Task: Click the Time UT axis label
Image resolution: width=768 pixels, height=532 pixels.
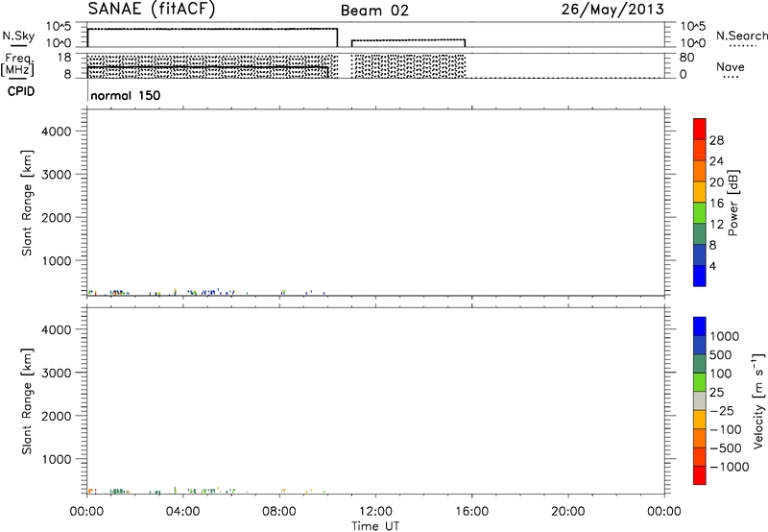Action: point(375,526)
